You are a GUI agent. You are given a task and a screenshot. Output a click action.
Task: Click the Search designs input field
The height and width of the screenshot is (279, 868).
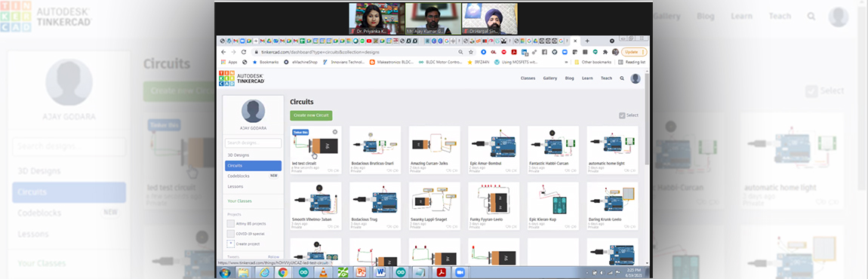[x=253, y=143]
